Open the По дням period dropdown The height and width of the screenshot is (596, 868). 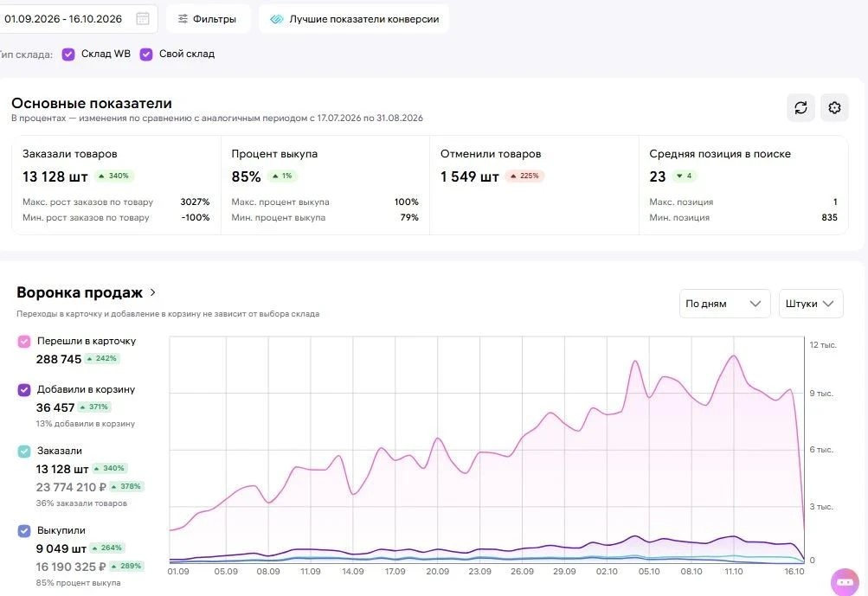point(724,304)
